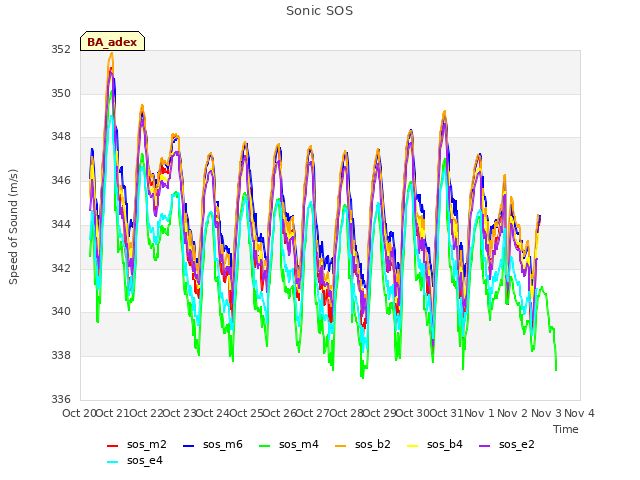The image size is (640, 480).
Task: Click the Nov 4 x-axis date label
Action: tap(579, 413)
